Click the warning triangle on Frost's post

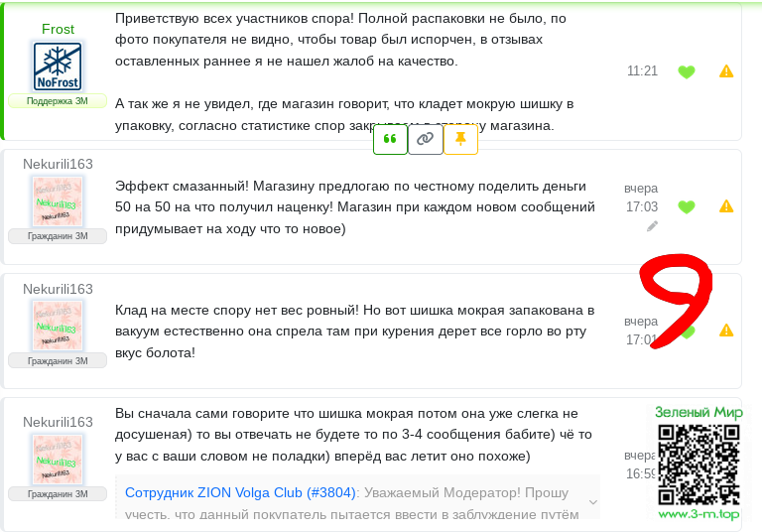[x=726, y=71]
